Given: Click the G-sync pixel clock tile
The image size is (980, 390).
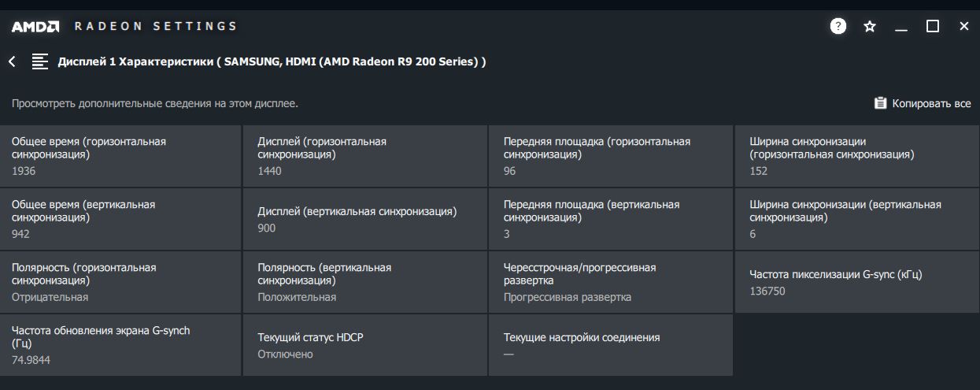Looking at the screenshot, I should coord(856,281).
